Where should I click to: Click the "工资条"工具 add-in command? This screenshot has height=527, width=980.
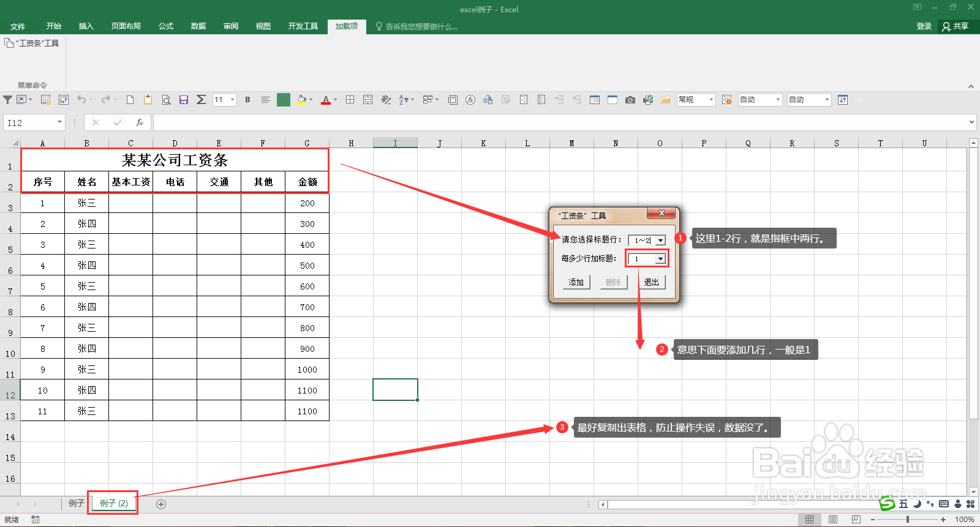[32, 43]
